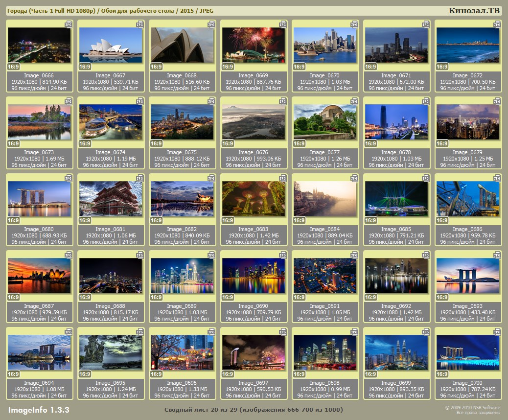Click the ImageInfo 1.3.3 label
Screen dimensions: 508x420
click(39, 409)
